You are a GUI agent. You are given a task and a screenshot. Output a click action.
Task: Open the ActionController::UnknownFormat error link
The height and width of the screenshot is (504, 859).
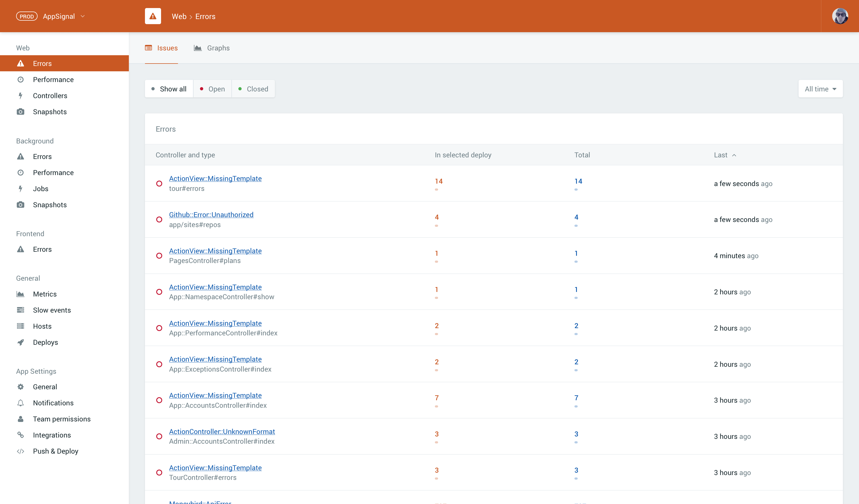tap(222, 431)
